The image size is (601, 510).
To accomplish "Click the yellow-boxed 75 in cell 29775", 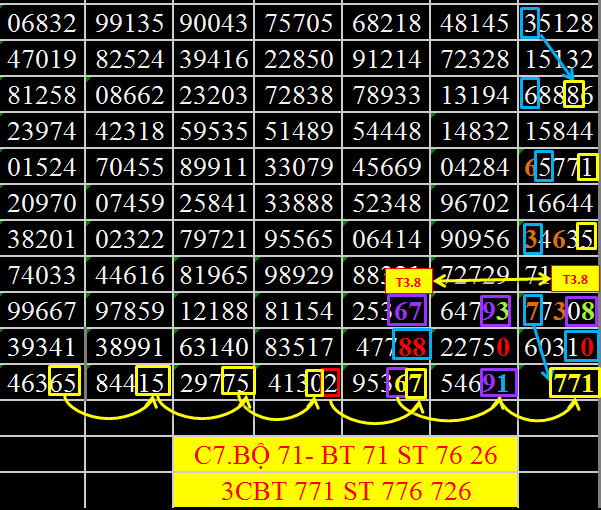I will [x=238, y=383].
